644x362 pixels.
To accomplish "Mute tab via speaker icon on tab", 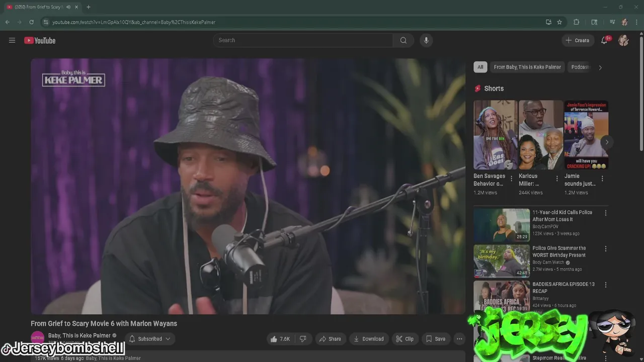I will click(68, 7).
